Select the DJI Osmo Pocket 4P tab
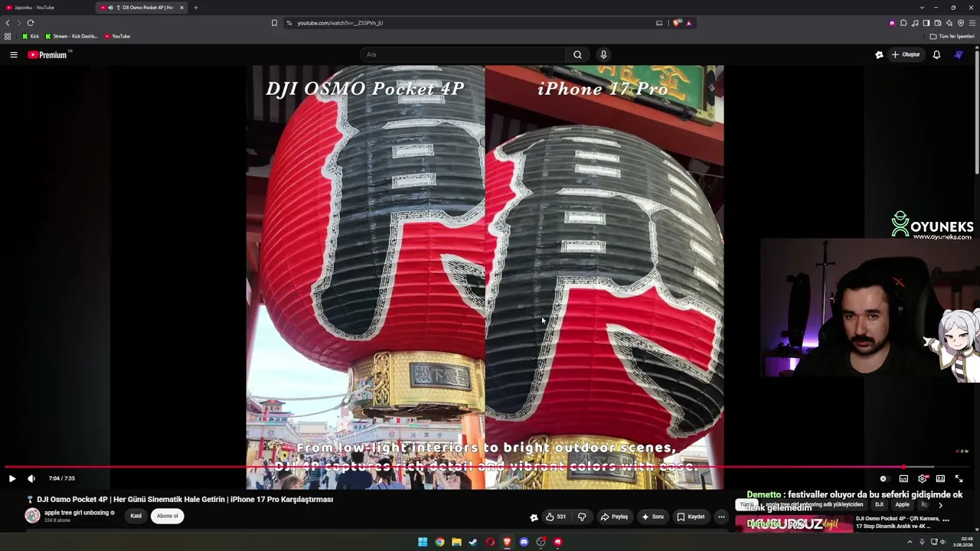Image resolution: width=980 pixels, height=551 pixels. click(142, 8)
